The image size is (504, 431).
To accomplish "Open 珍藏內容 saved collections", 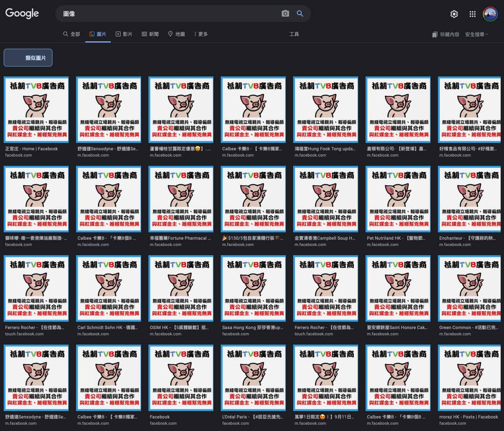I will coord(446,34).
